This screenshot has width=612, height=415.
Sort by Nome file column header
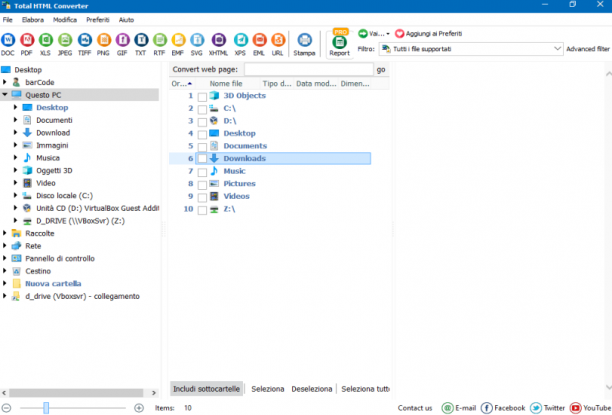(227, 84)
